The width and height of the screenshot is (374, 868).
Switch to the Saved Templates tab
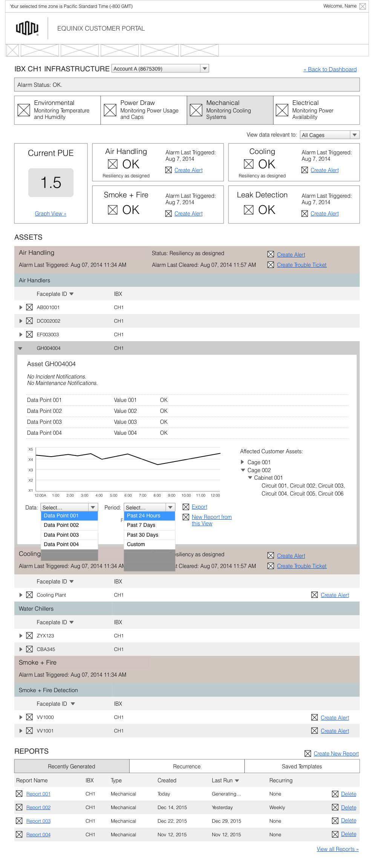pos(302,766)
